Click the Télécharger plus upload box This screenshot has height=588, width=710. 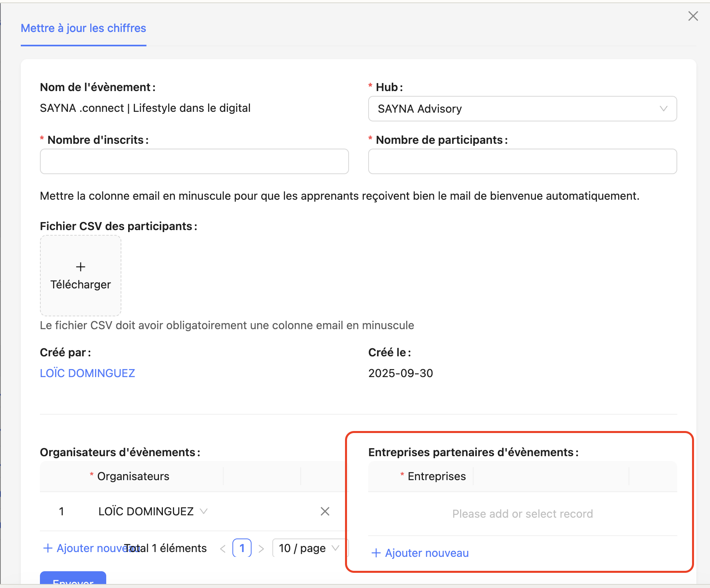point(81,276)
